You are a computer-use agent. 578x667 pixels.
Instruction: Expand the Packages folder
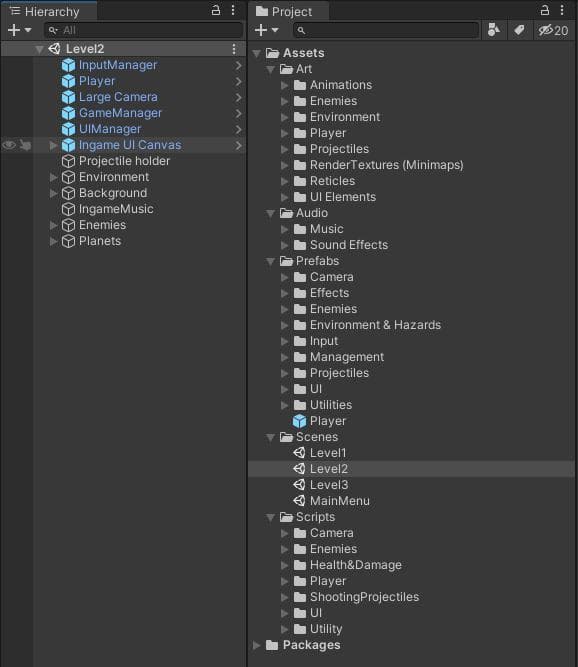pyautogui.click(x=256, y=645)
